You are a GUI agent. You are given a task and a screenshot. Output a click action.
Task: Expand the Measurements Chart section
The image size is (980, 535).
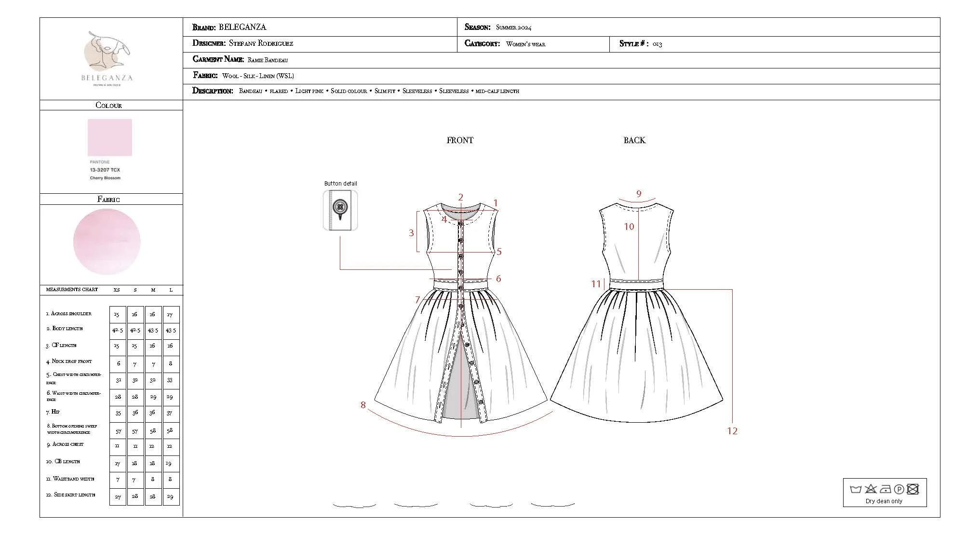pyautogui.click(x=71, y=290)
